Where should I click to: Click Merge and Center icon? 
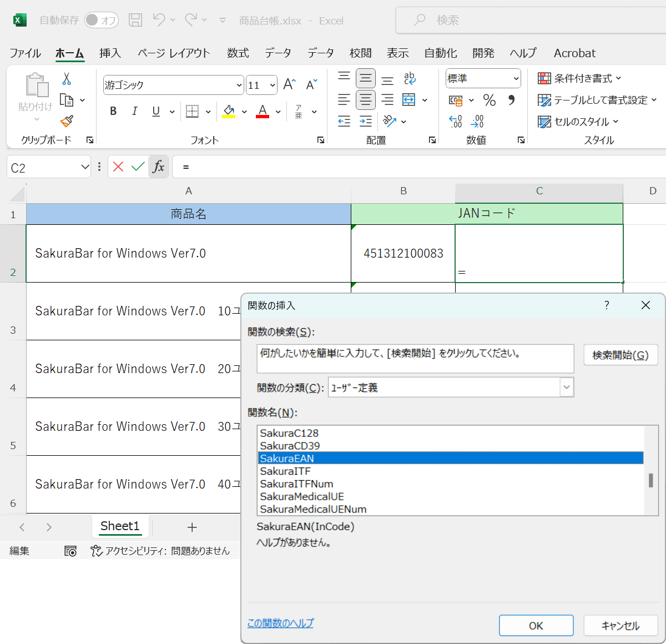click(x=409, y=100)
